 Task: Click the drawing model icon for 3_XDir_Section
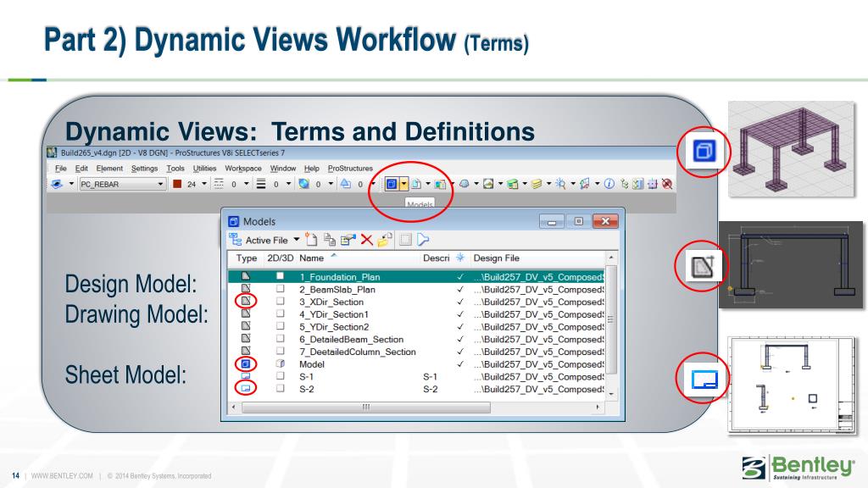pos(246,301)
